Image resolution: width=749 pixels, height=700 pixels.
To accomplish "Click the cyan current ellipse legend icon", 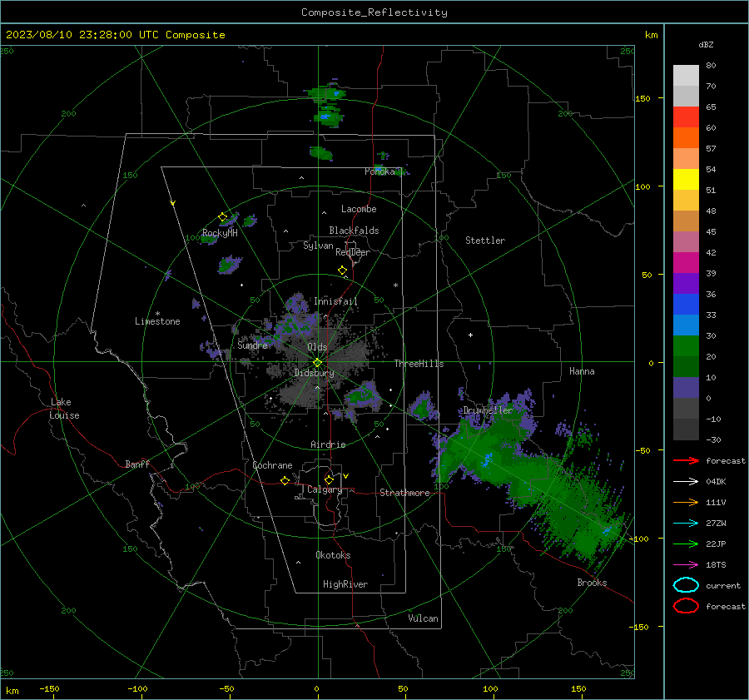I will (686, 585).
